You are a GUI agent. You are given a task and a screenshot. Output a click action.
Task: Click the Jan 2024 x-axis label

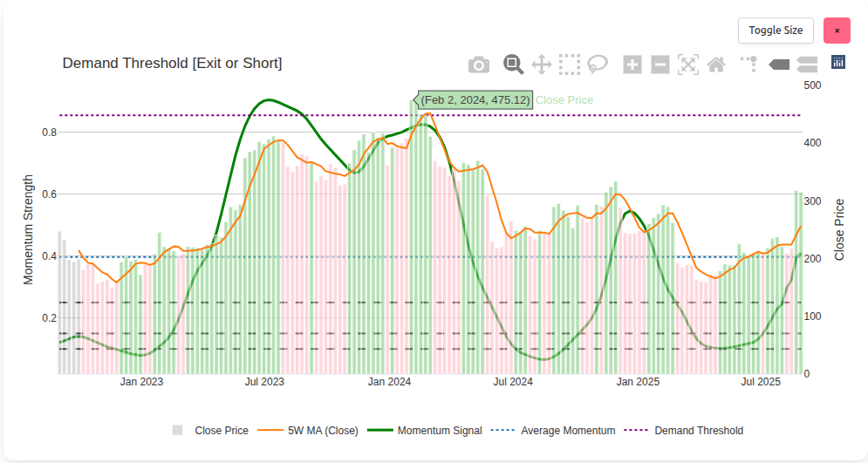tap(390, 382)
